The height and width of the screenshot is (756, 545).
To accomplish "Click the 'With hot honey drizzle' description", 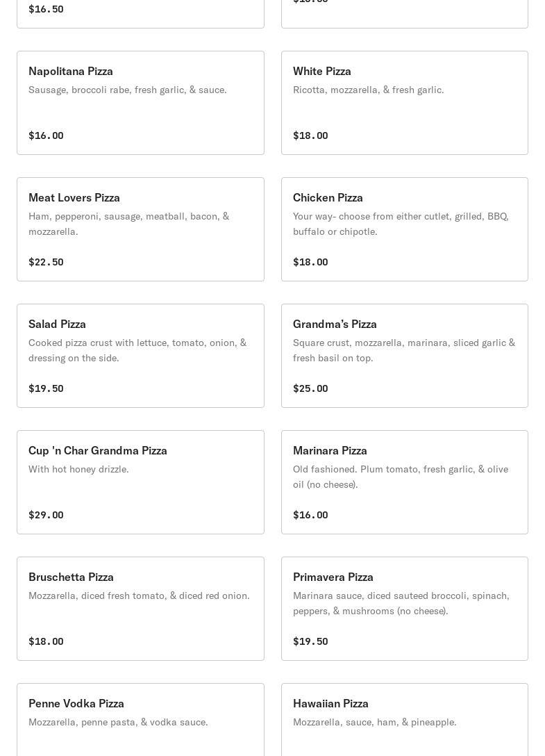I will pyautogui.click(x=78, y=469).
